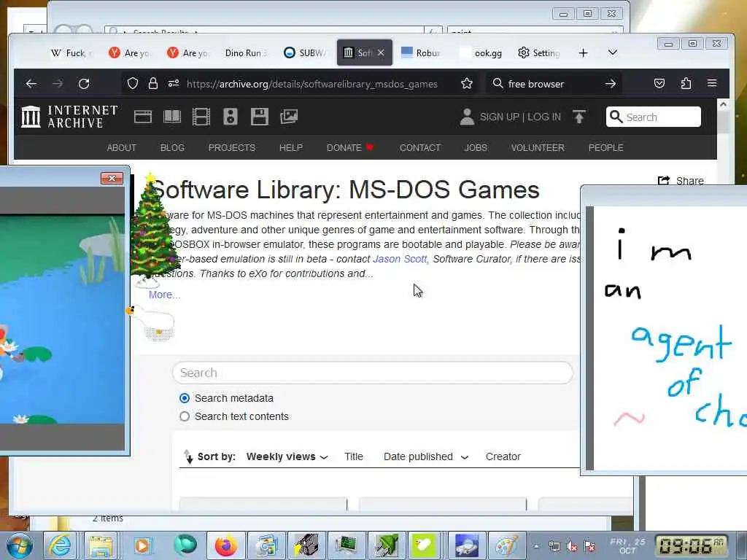View site security padlock info
The width and height of the screenshot is (747, 560).
(153, 84)
